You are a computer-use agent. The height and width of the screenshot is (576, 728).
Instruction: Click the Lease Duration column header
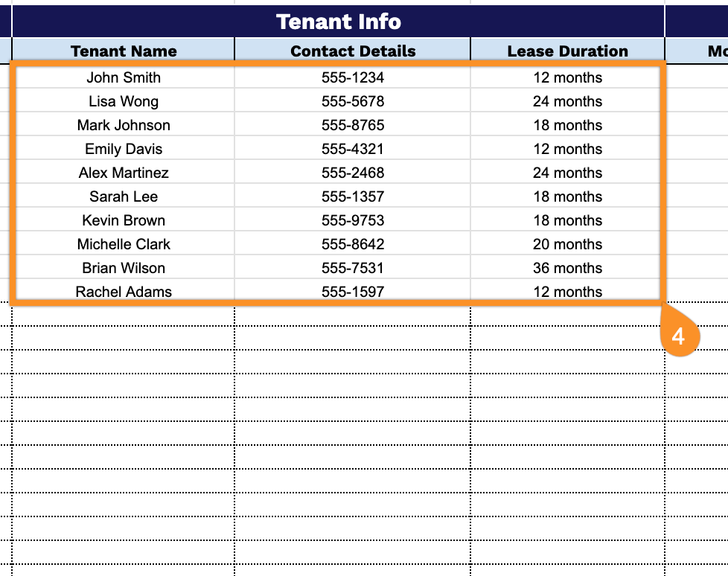(x=567, y=51)
